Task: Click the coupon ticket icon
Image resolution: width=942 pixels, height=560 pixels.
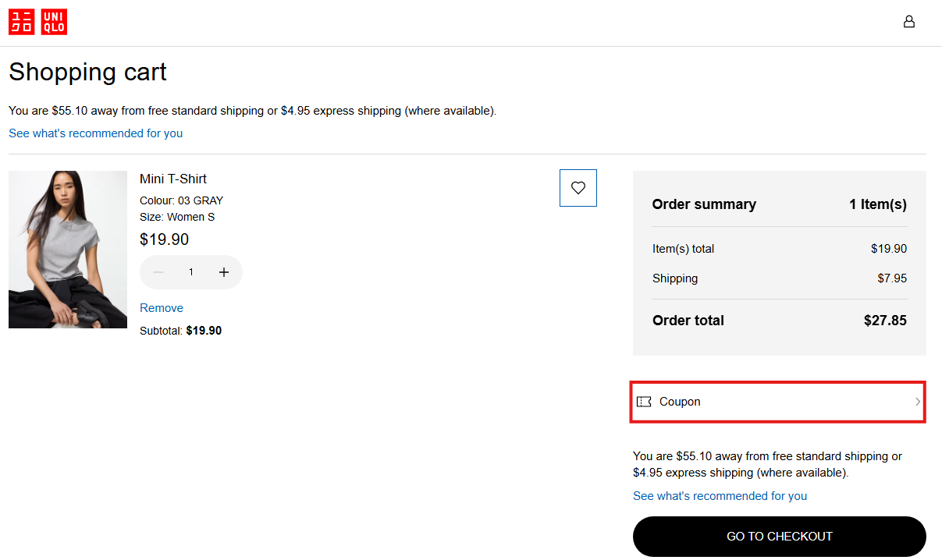Action: coord(644,402)
